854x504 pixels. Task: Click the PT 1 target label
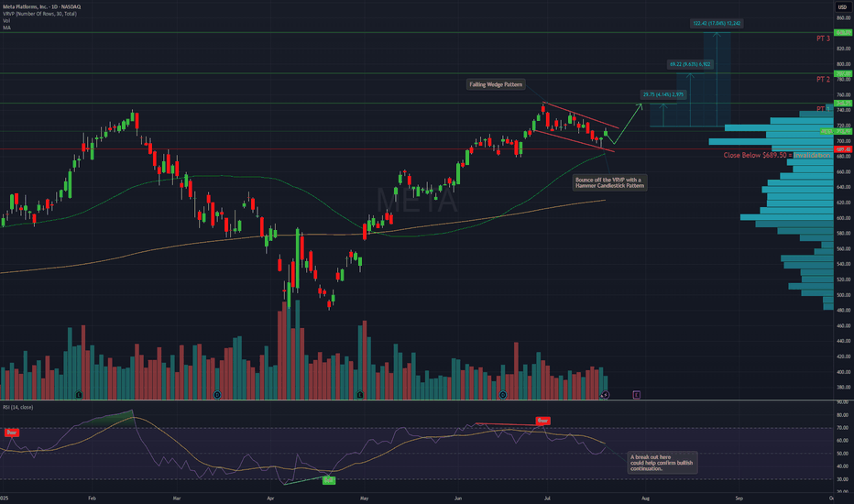[x=823, y=109]
